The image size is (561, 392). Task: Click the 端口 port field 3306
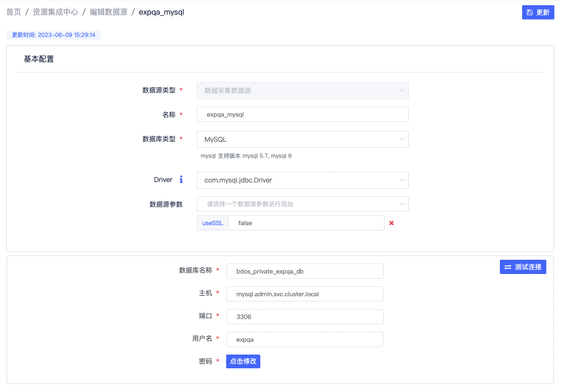click(x=305, y=317)
